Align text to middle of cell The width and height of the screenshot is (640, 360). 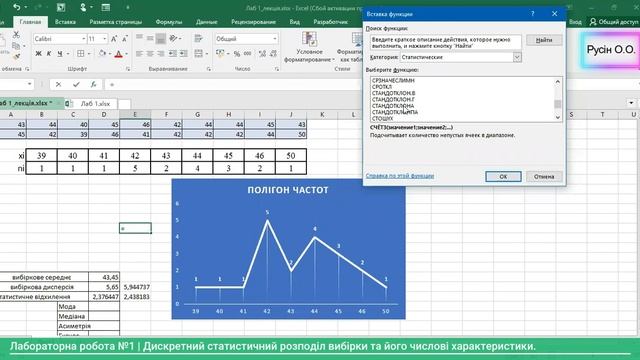[x=150, y=38]
